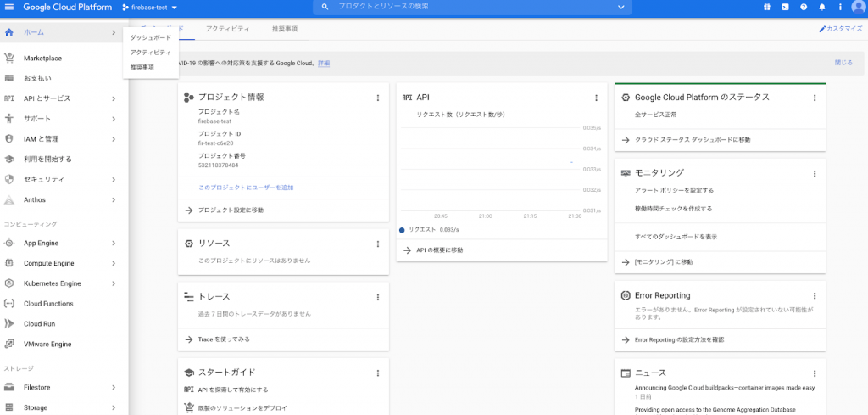Click the API とサービス sidebar icon

(8, 98)
